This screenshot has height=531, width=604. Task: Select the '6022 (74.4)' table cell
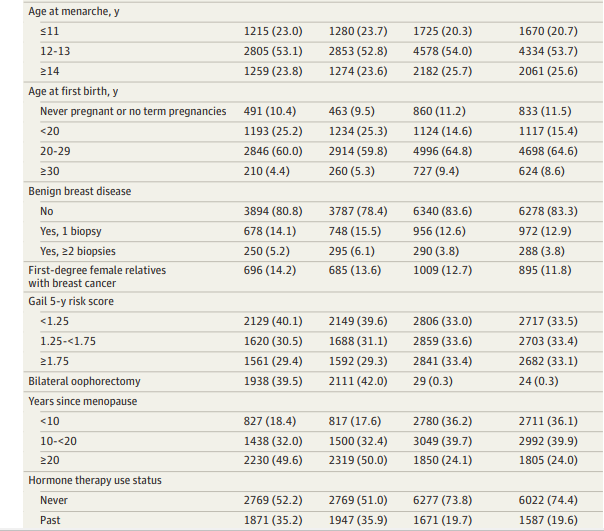[x=530, y=499]
